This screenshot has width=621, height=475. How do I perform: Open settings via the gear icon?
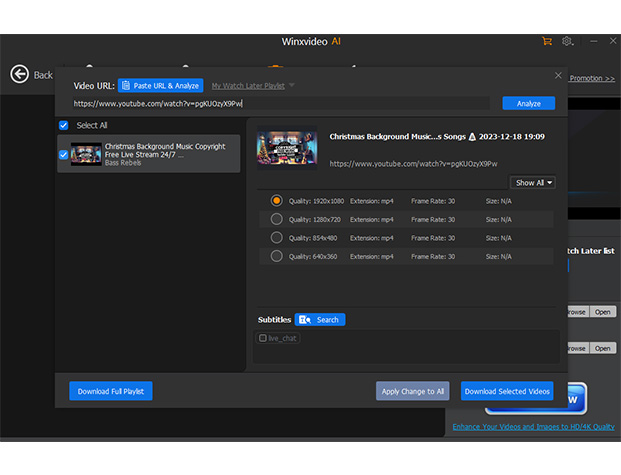567,41
